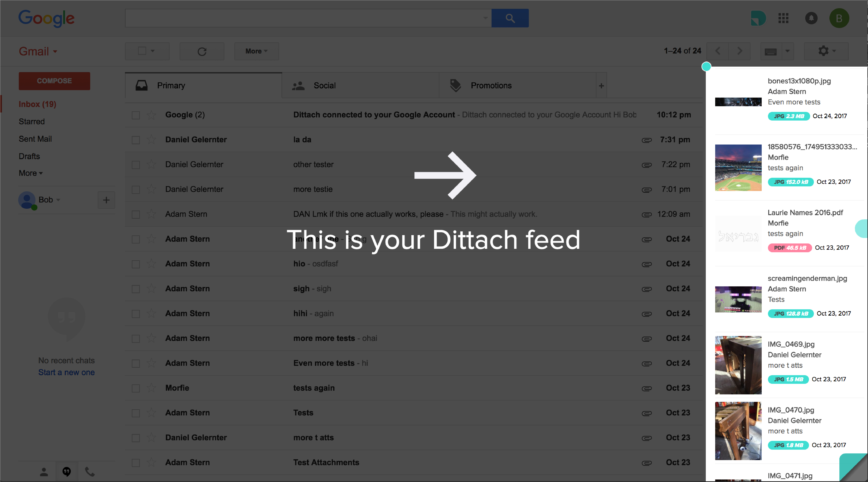
Task: Open the phone calls icon at bottom
Action: (x=90, y=472)
